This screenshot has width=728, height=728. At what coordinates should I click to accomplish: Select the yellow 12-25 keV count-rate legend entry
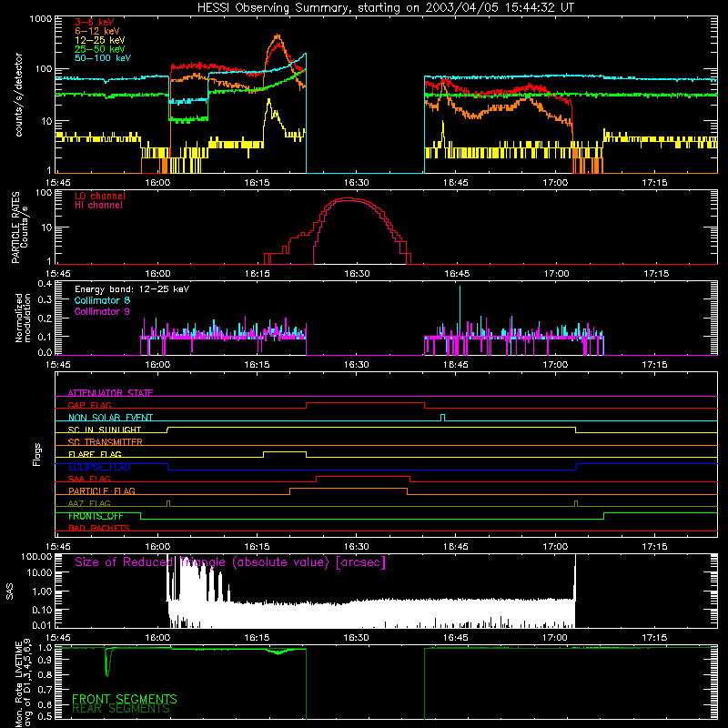click(x=100, y=40)
